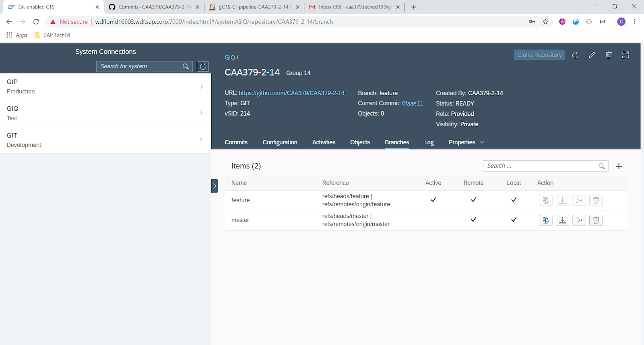This screenshot has width=644, height=345.
Task: Open Chrome menu with three dots
Action: 635,22
